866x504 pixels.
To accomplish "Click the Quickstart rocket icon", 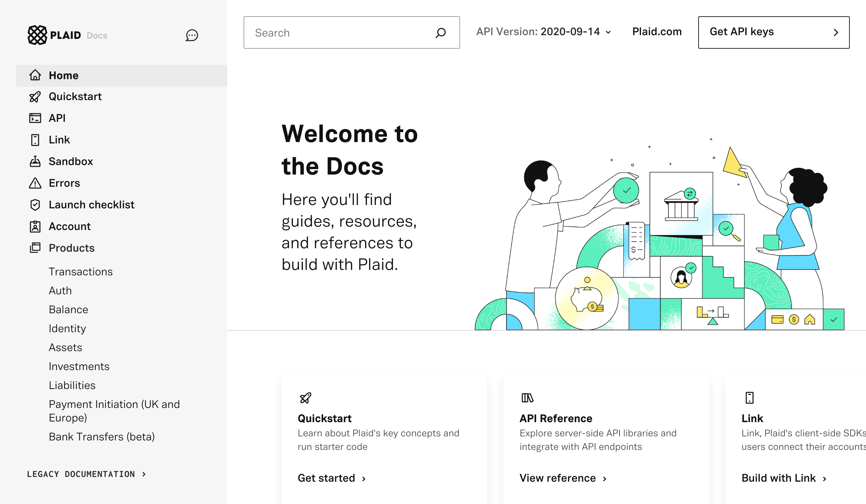I will click(36, 96).
